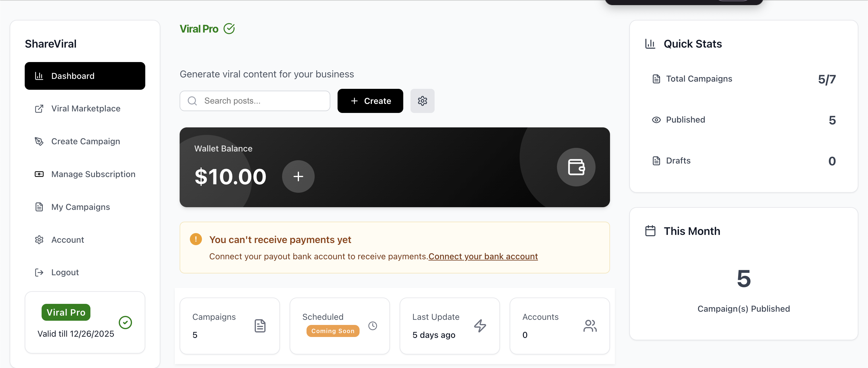This screenshot has height=368, width=868.
Task: Open Viral Marketplace from sidebar
Action: tap(85, 108)
